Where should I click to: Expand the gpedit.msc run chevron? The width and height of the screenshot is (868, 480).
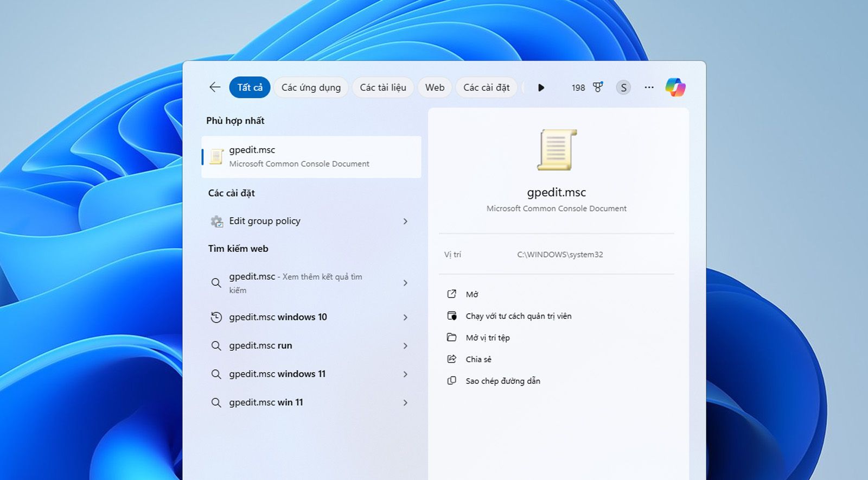(x=405, y=346)
